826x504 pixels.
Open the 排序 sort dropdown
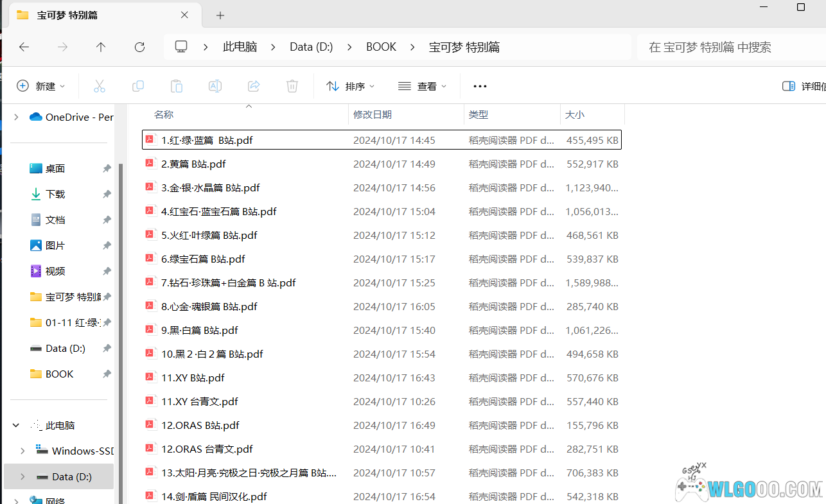pos(350,85)
